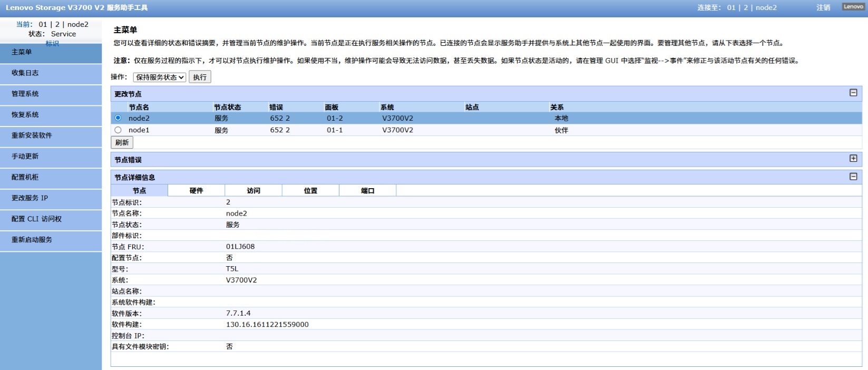The height and width of the screenshot is (370, 868).
Task: Click the 系统 column header
Action: point(387,107)
